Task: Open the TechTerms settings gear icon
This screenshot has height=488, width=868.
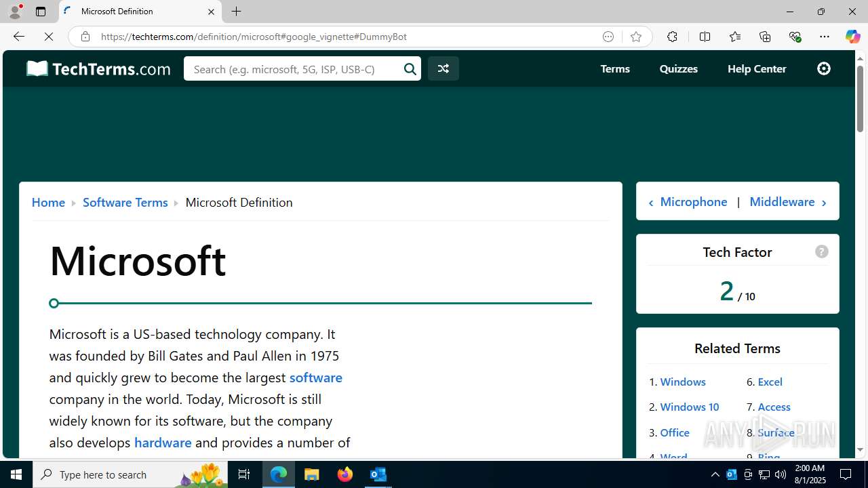Action: point(824,68)
